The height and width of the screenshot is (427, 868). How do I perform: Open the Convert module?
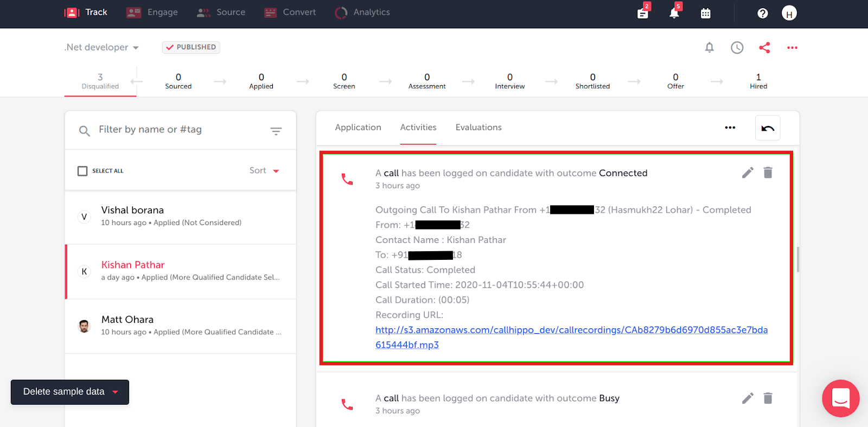(290, 12)
